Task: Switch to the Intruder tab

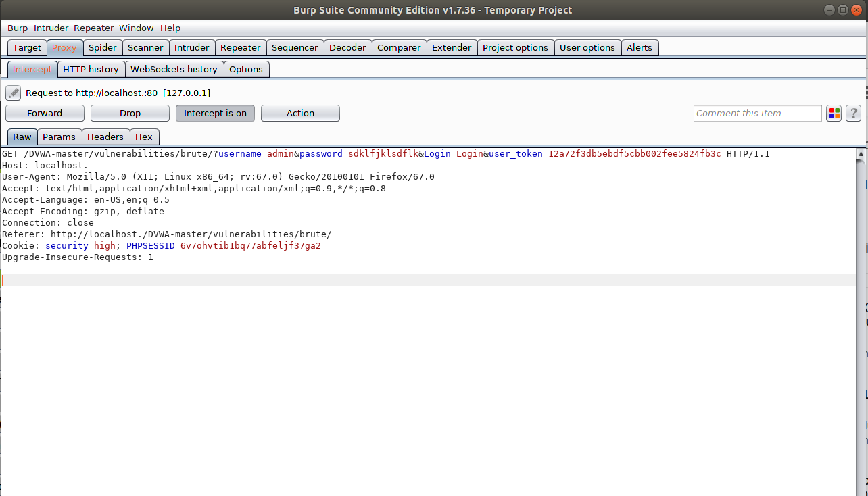Action: click(192, 47)
